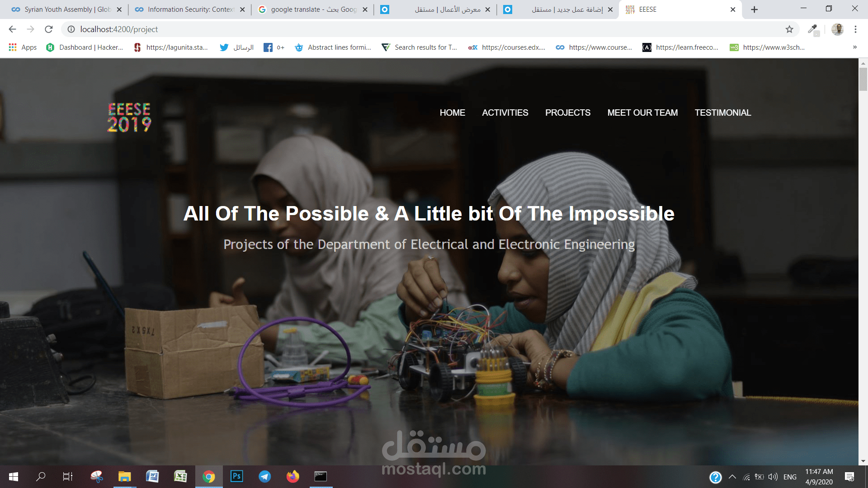Switch ENG input language indicator
Viewport: 868px width, 488px height.
point(790,477)
